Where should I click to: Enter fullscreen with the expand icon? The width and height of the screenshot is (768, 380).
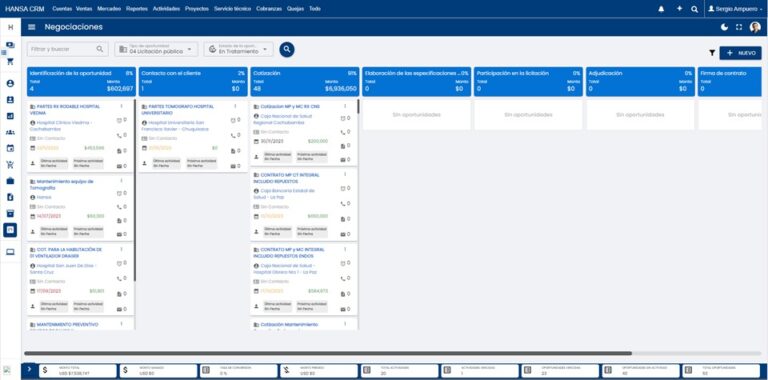point(739,27)
